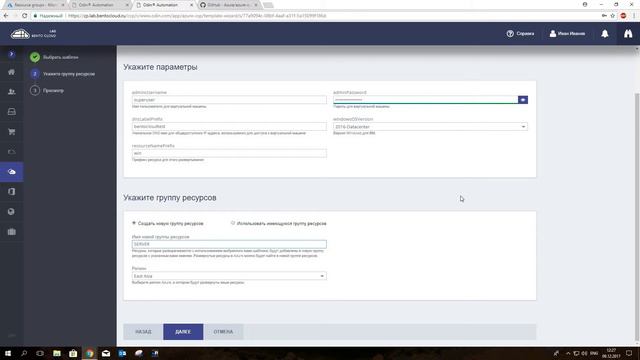Click the НАЗАД button

coord(143,331)
